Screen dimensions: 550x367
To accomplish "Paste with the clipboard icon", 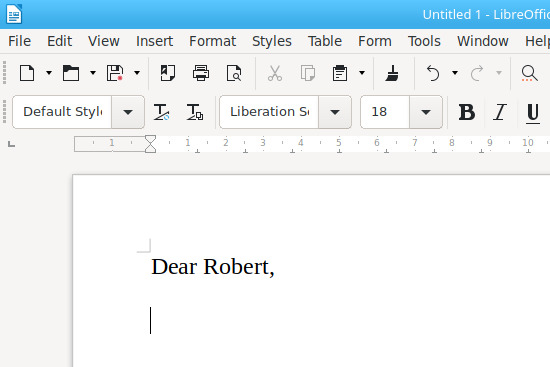I will point(340,73).
